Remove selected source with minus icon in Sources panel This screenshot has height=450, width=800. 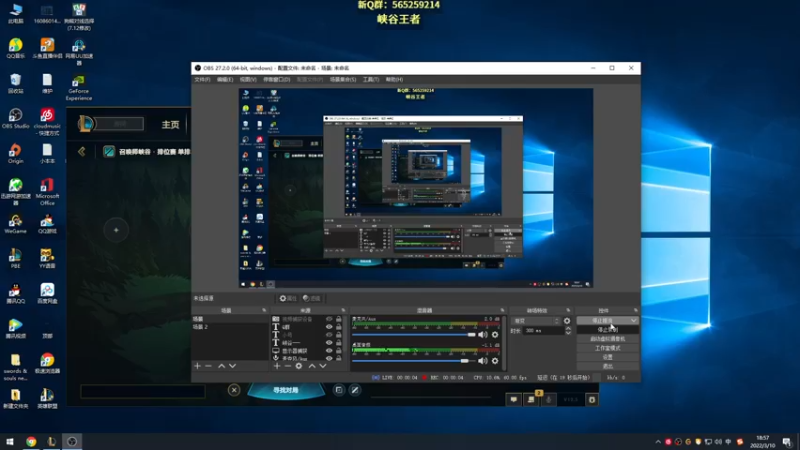coord(287,366)
